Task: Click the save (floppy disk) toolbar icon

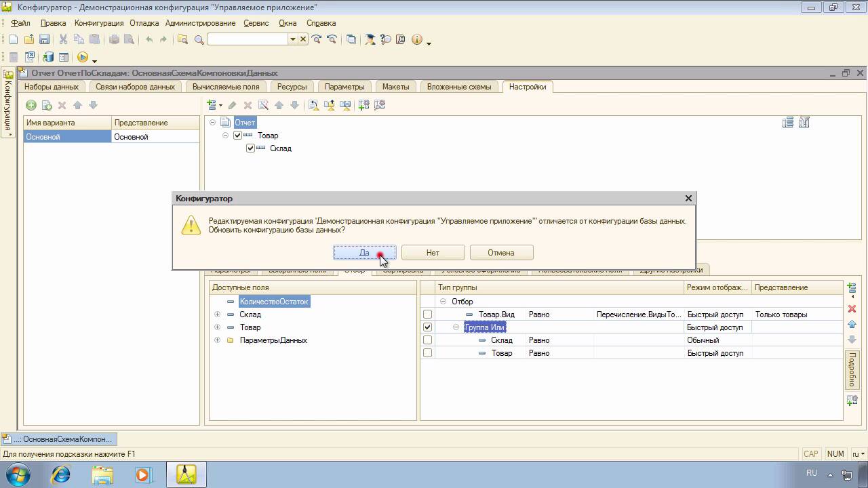Action: (x=44, y=39)
